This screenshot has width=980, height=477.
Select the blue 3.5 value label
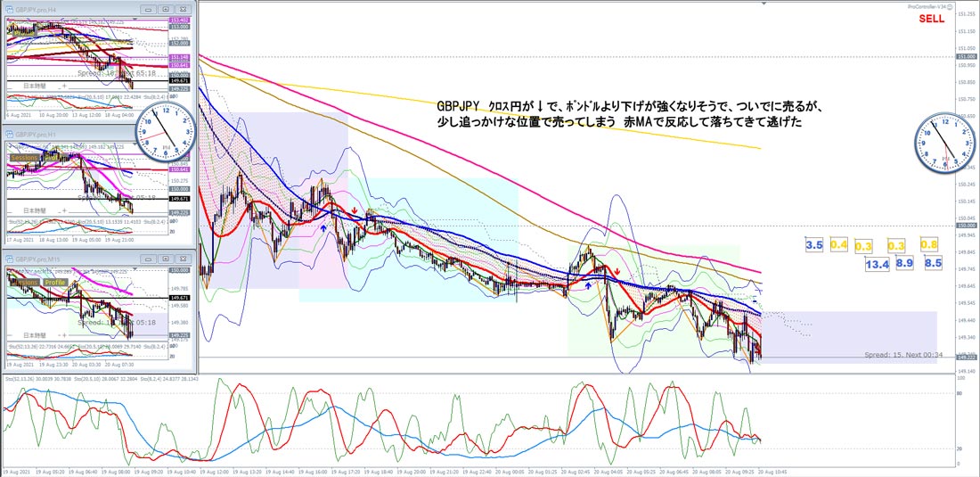813,245
